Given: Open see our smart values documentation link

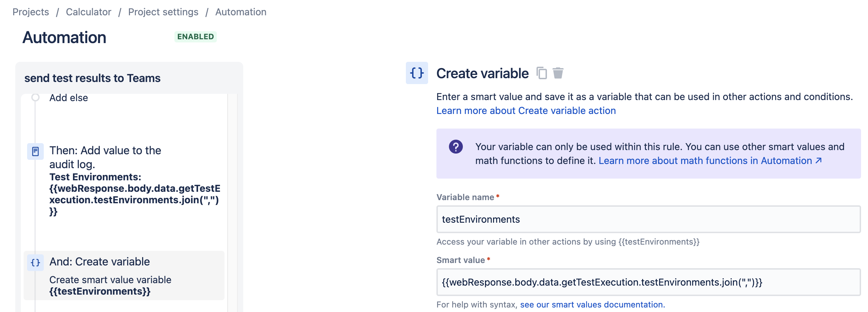Looking at the screenshot, I should click(592, 305).
